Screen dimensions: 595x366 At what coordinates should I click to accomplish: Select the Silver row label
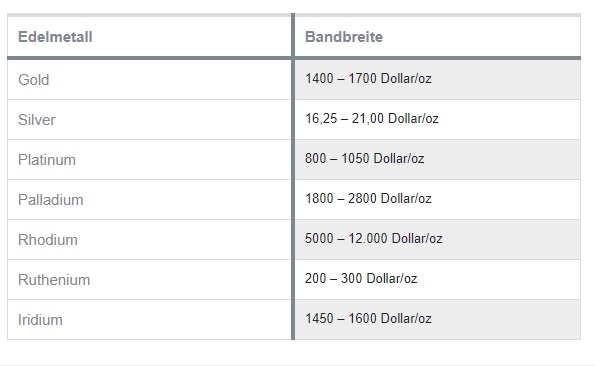click(36, 120)
